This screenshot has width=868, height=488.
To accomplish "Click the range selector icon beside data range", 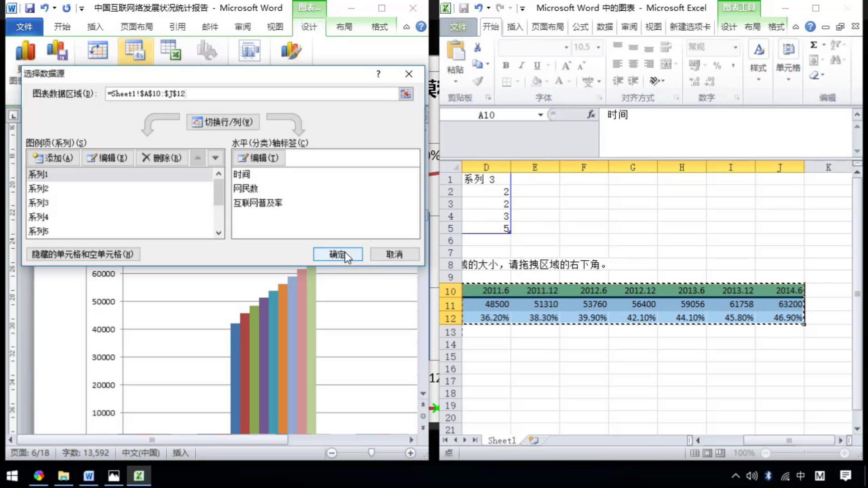I will click(406, 94).
